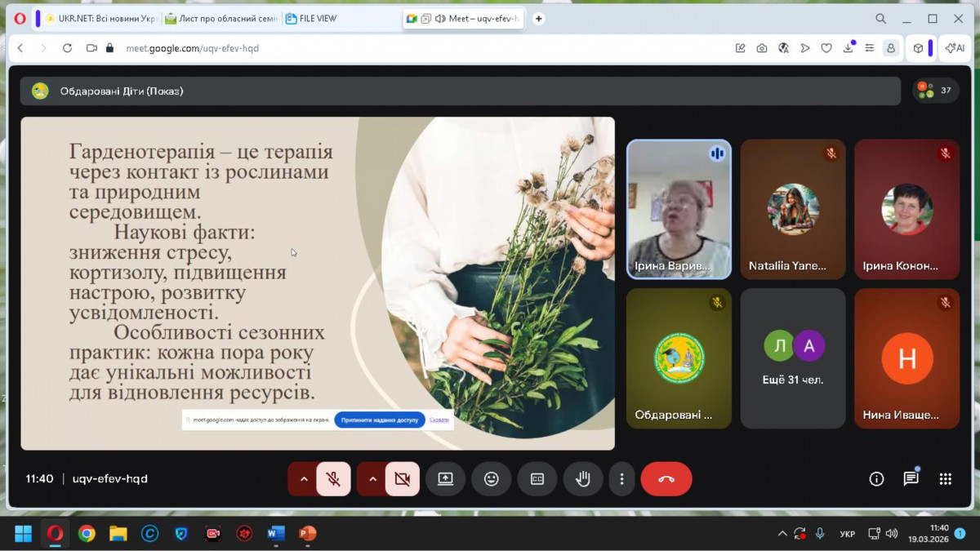Open the chat panel icon
Viewport: 980px width, 551px height.
point(911,479)
